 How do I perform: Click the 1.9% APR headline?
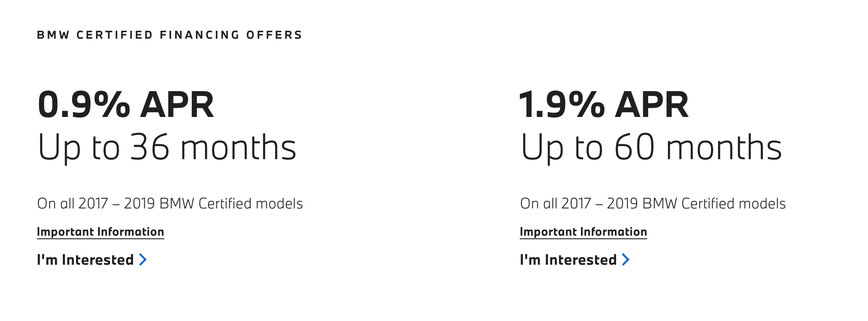tap(604, 105)
